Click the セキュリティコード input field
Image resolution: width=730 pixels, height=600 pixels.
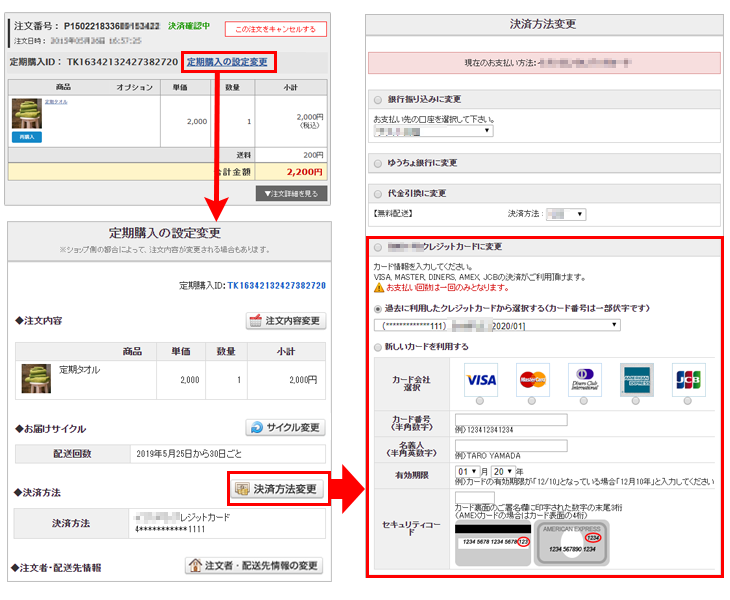(475, 497)
